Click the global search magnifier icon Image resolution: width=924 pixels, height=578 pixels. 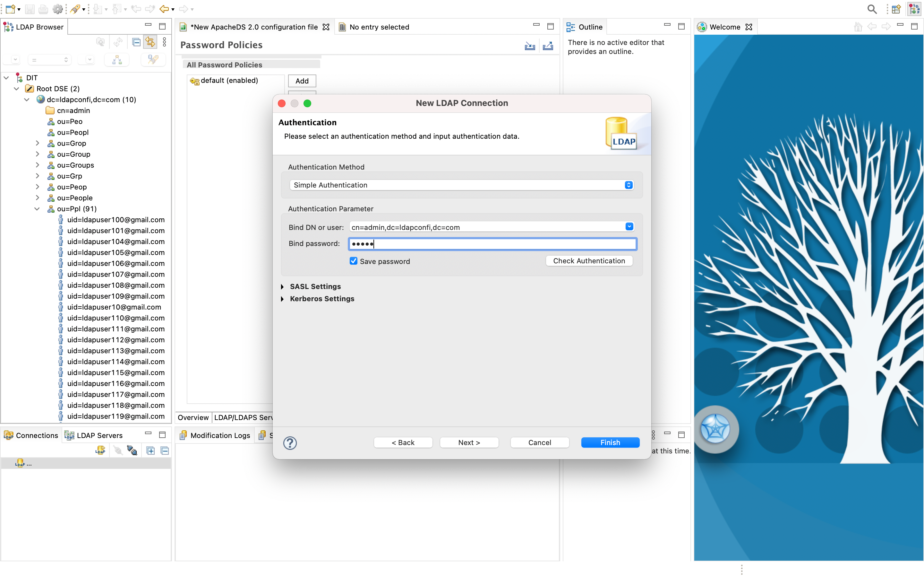(872, 9)
